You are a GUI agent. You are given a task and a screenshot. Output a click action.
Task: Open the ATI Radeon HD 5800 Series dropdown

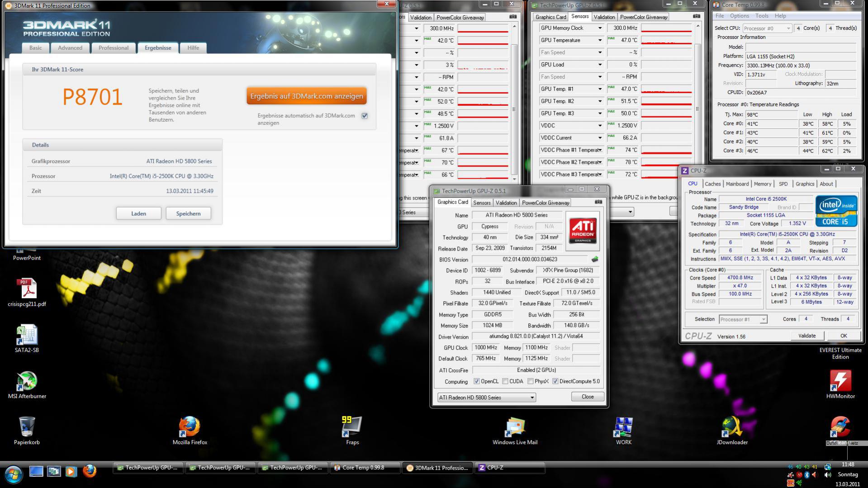tap(486, 397)
